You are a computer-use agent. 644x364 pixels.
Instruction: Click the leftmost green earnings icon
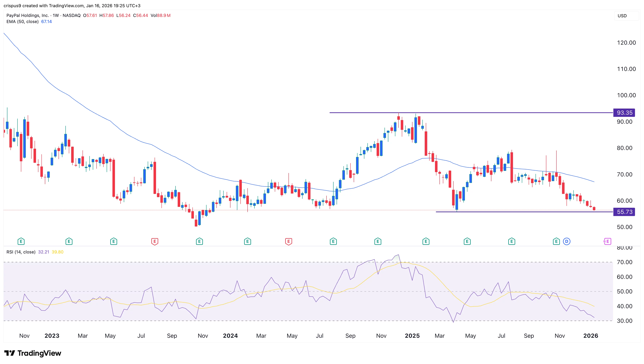point(21,241)
